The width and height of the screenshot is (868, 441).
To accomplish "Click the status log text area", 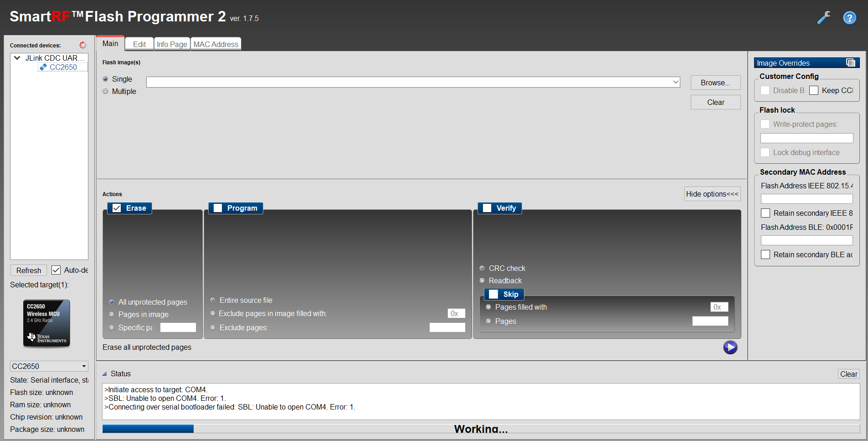I will [x=481, y=401].
